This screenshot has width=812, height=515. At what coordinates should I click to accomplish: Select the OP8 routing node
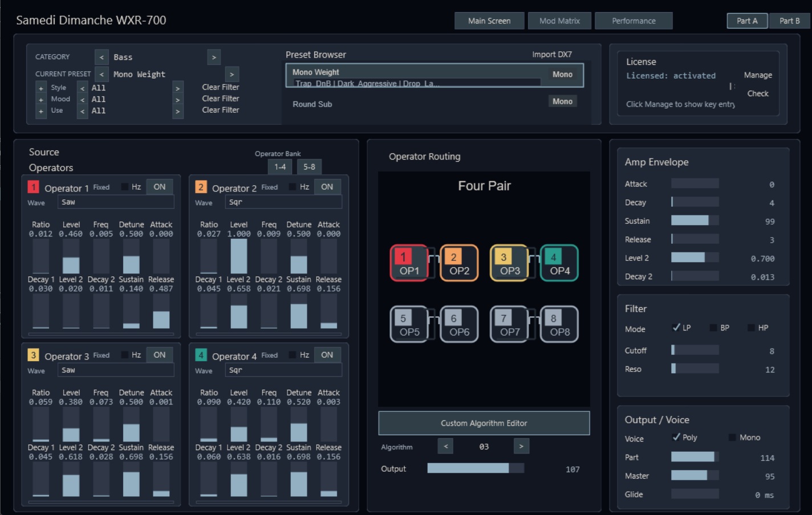pos(559,324)
